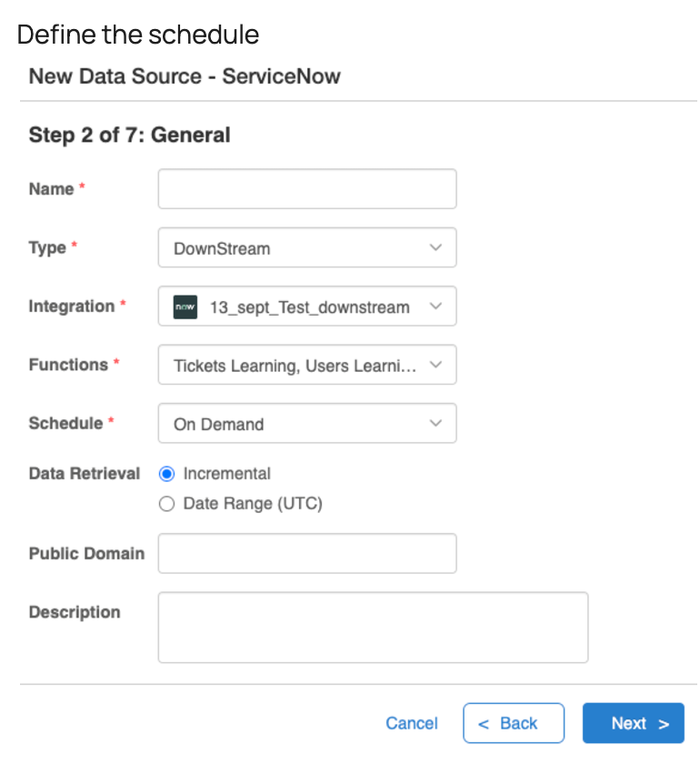Focus the Name text field
Screen dimensions: 700x764
pos(307,189)
